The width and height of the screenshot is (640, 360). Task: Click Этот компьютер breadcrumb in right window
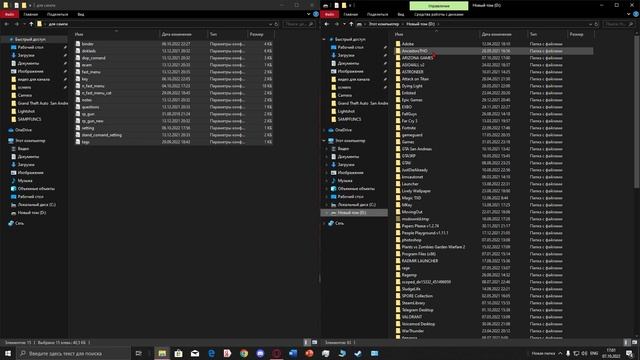pos(384,24)
